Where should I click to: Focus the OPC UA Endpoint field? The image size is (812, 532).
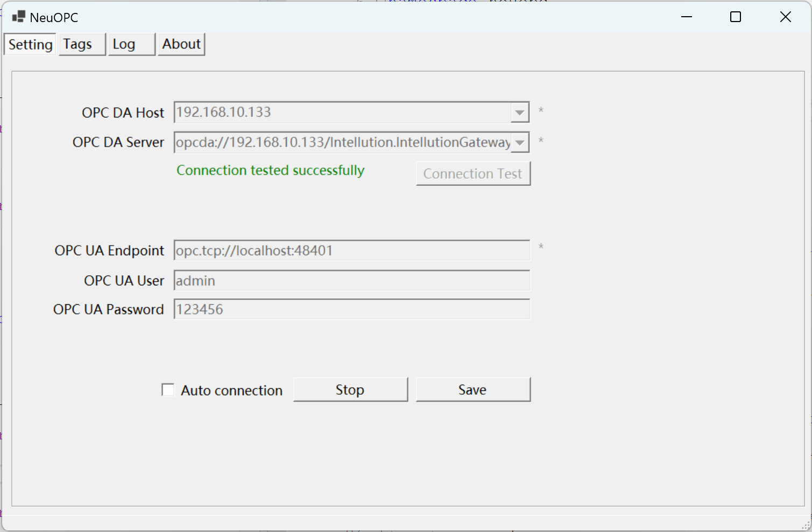pyautogui.click(x=351, y=251)
